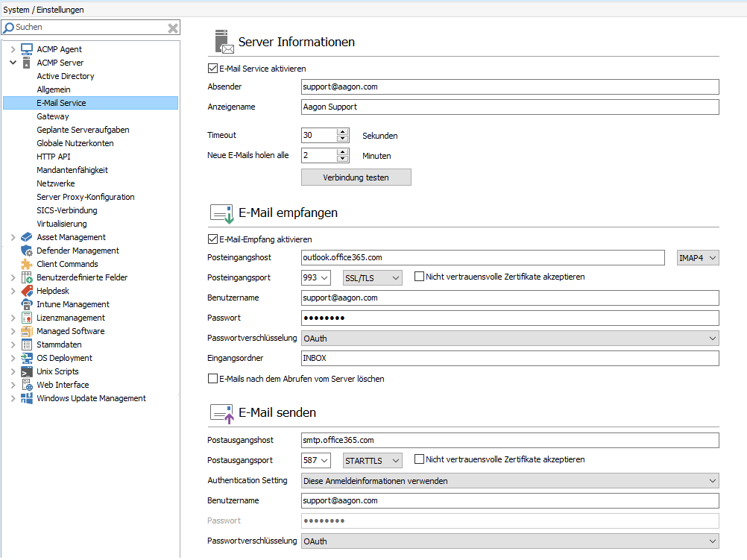747x560 pixels.
Task: Select the Intune Management icon
Action: click(27, 304)
